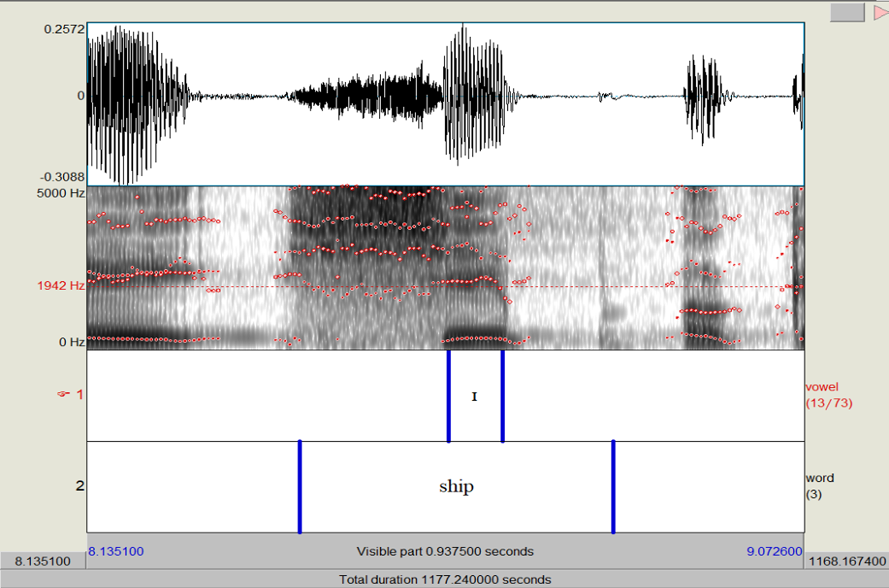Click the red 1942 Hz frequency cursor label
The height and width of the screenshot is (588, 889).
[61, 286]
